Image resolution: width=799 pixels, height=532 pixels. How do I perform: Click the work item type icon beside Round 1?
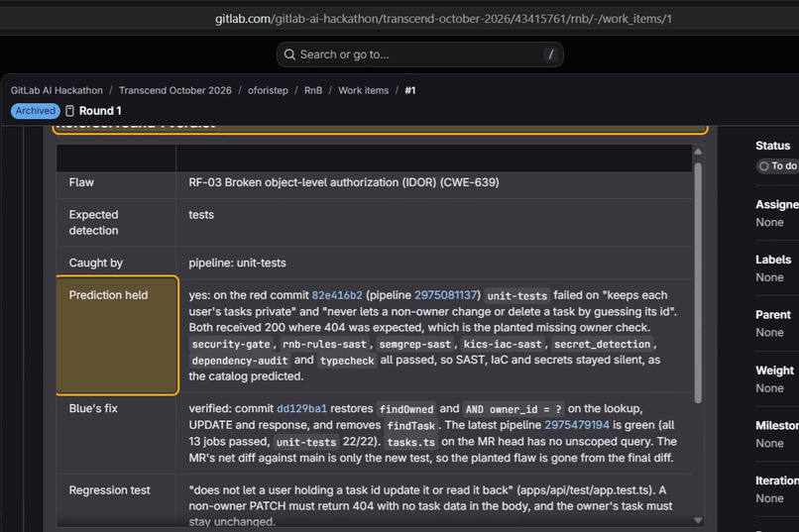pos(69,111)
